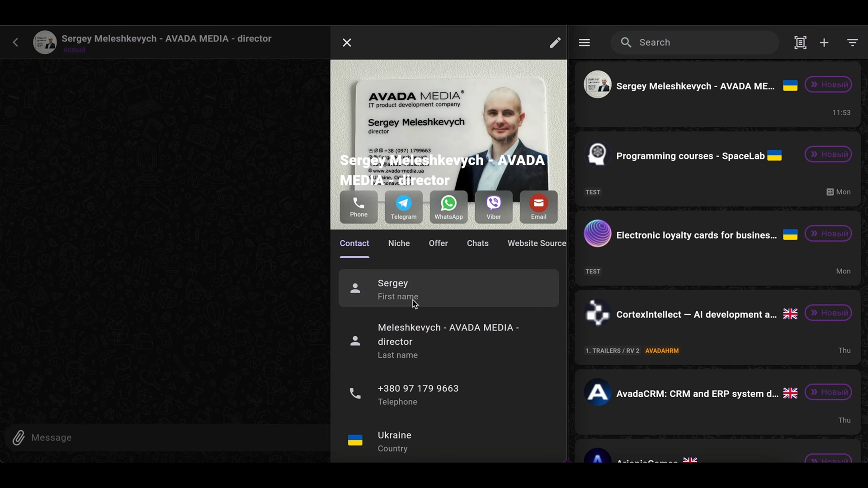Click SpaceLab astronaut avatar
Image resolution: width=868 pixels, height=488 pixels.
[597, 155]
